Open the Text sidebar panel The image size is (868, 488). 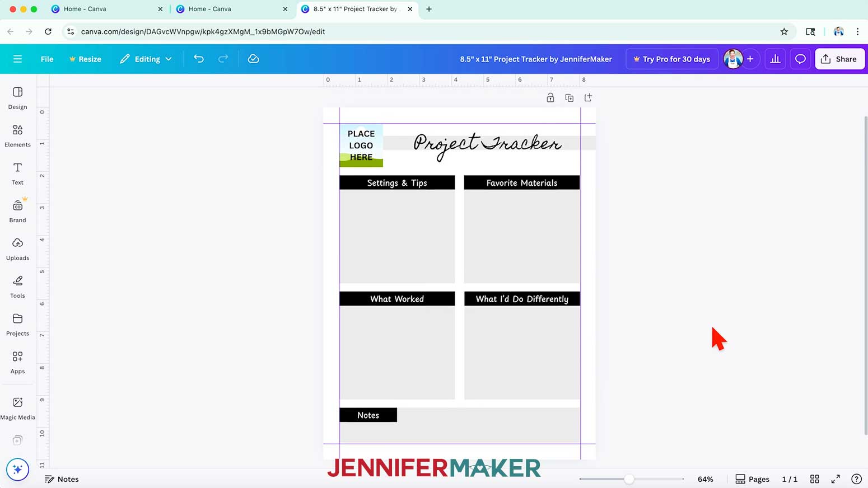pyautogui.click(x=17, y=173)
